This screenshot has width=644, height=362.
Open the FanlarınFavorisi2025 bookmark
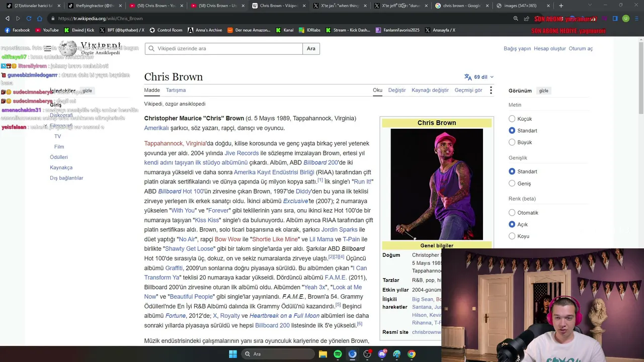[397, 30]
